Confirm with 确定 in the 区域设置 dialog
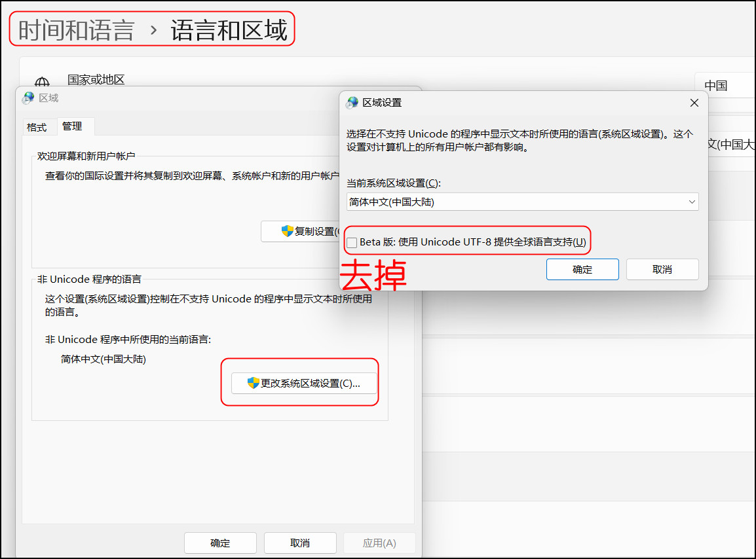The width and height of the screenshot is (756, 559). (582, 270)
